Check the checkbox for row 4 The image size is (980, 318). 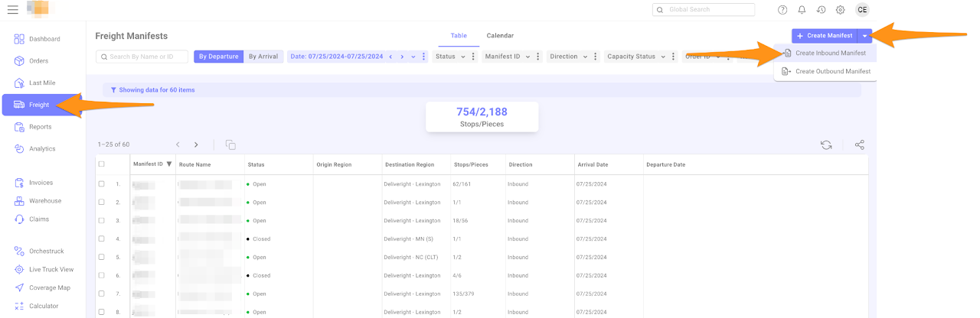pos(102,239)
